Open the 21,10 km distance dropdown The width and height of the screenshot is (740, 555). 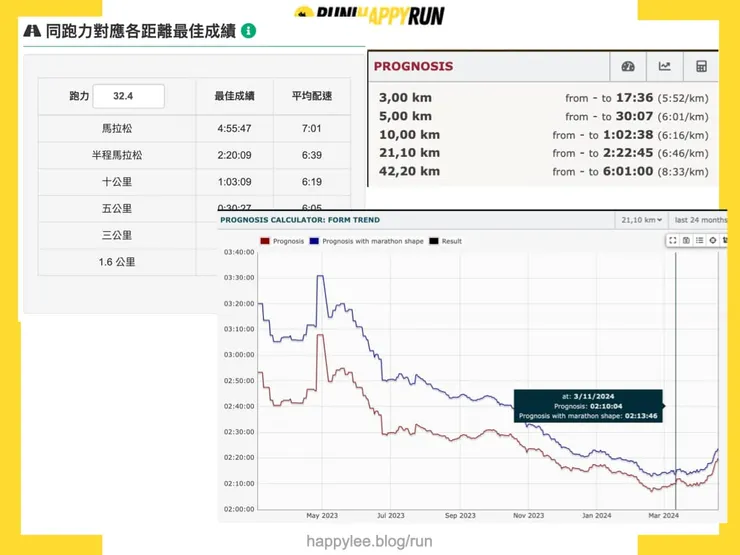tap(641, 220)
